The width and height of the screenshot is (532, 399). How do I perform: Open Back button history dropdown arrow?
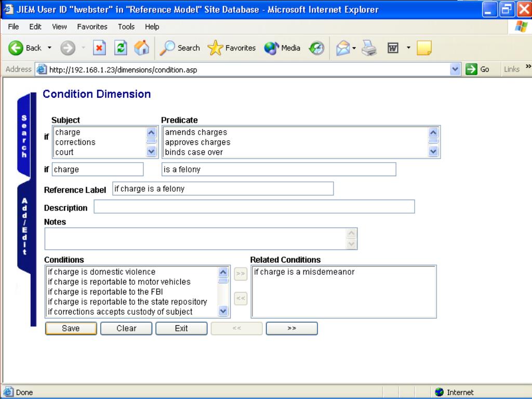point(49,48)
